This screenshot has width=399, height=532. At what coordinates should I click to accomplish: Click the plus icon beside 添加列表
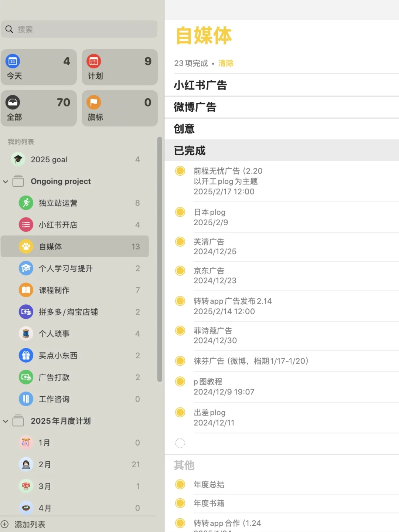tap(5, 524)
